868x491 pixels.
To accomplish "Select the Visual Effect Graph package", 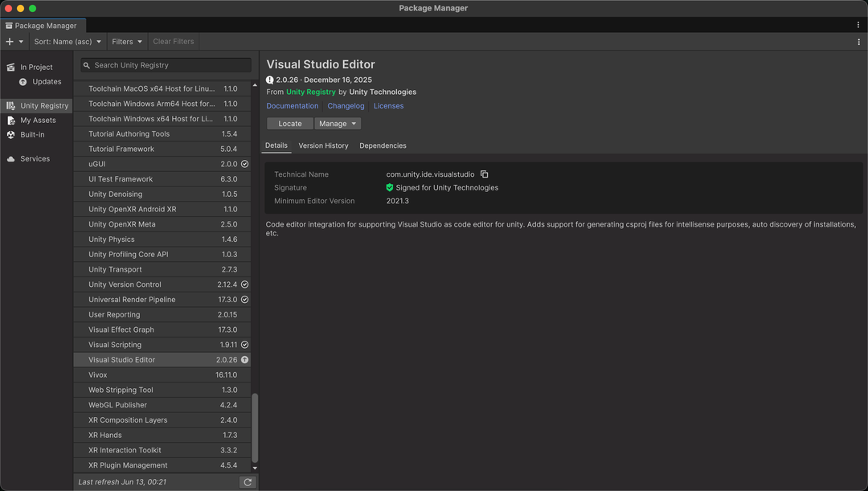I will (x=162, y=329).
